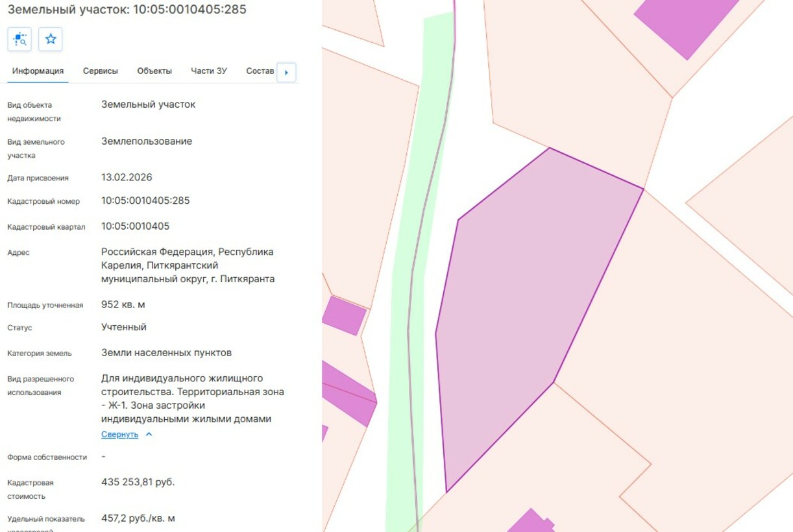Click the zoom-to-object locate icon
The width and height of the screenshot is (793, 532).
coord(19,39)
